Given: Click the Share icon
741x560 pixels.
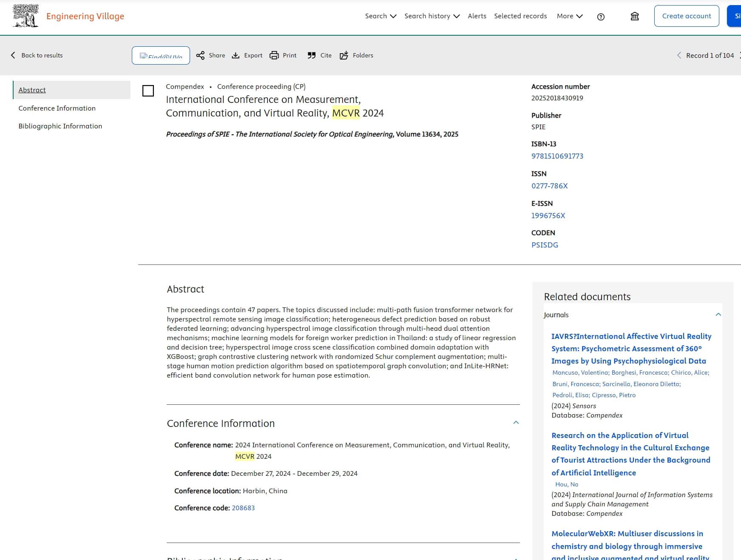Looking at the screenshot, I should tap(200, 55).
